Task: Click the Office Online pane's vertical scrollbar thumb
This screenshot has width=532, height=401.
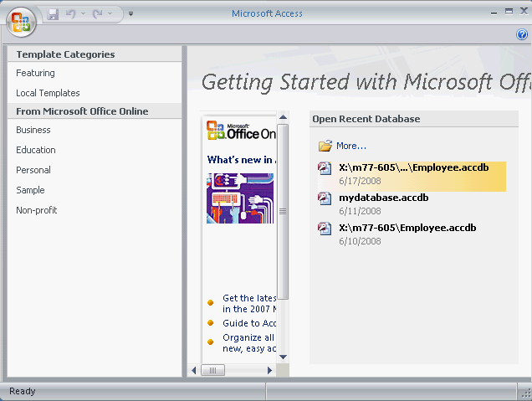Action: 283,211
